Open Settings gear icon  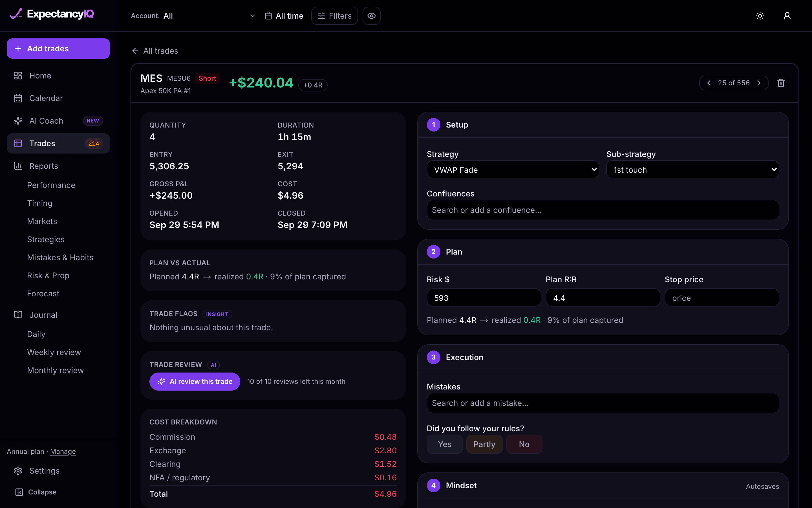tap(18, 471)
